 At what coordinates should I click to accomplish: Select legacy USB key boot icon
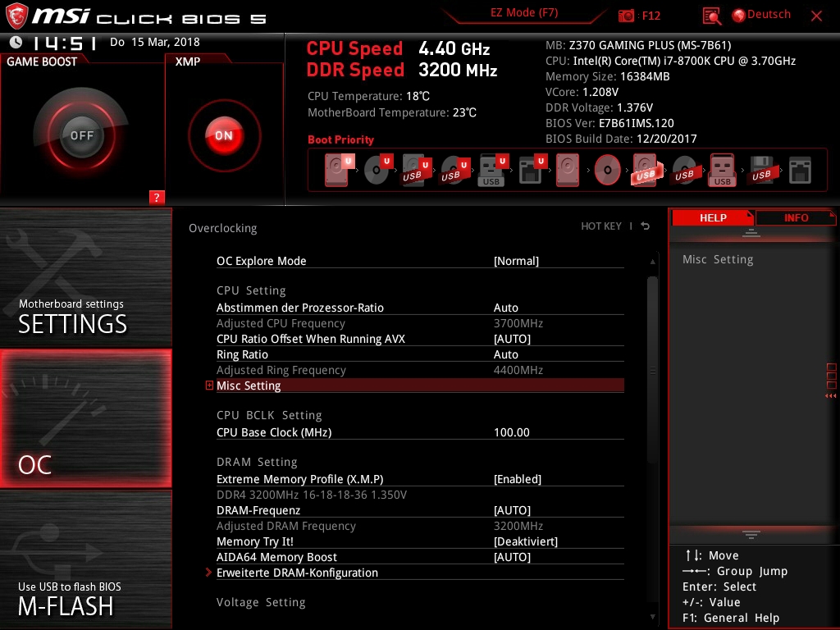(723, 170)
